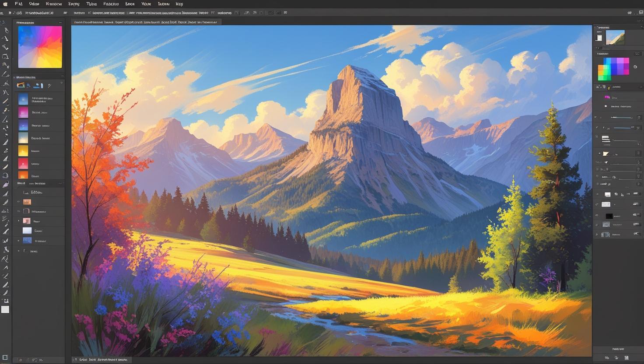Viewport: 644px width, 364px height.
Task: Click the blue slider in the right panel
Action: (623, 128)
